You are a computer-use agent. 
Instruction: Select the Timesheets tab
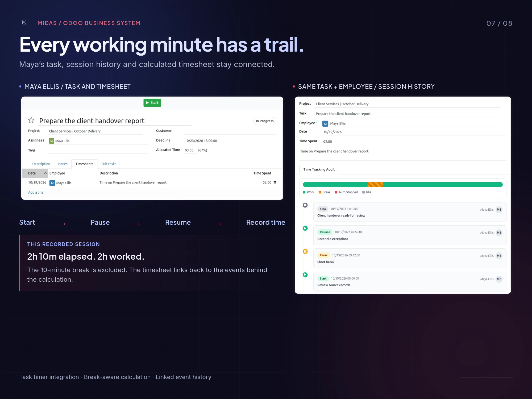(x=84, y=164)
